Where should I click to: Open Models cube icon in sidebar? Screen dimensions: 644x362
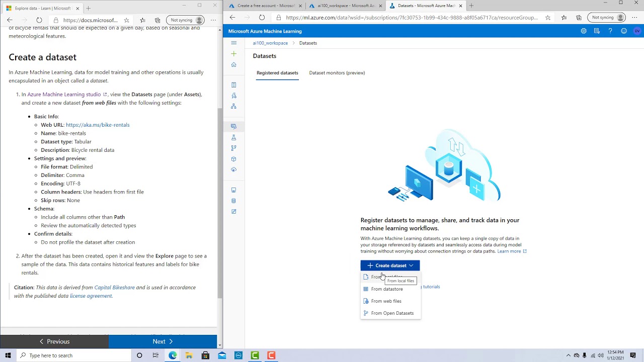coord(233,159)
